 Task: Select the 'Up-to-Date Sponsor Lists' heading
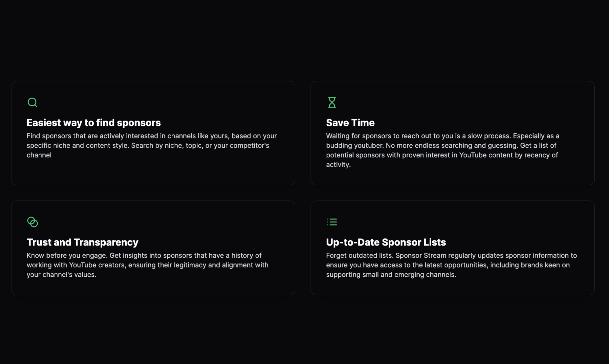[386, 242]
